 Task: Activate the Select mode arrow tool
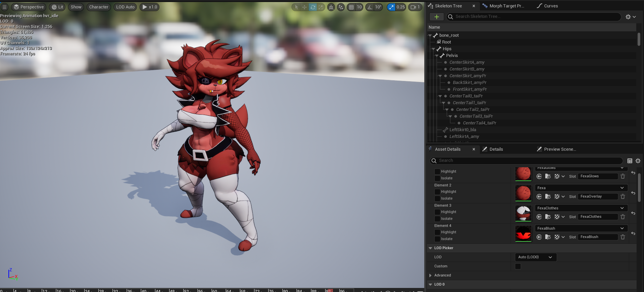coord(297,7)
